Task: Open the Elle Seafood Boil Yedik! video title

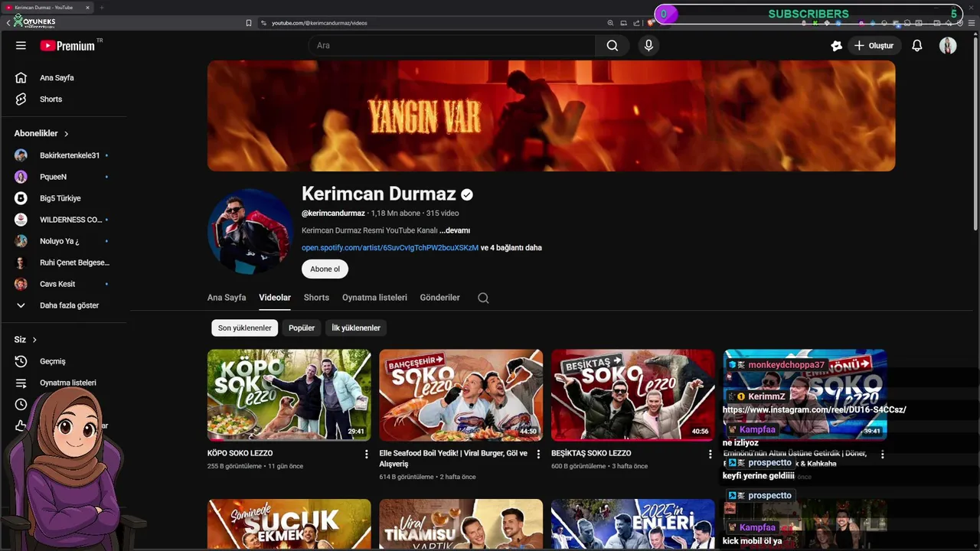Action: [453, 458]
